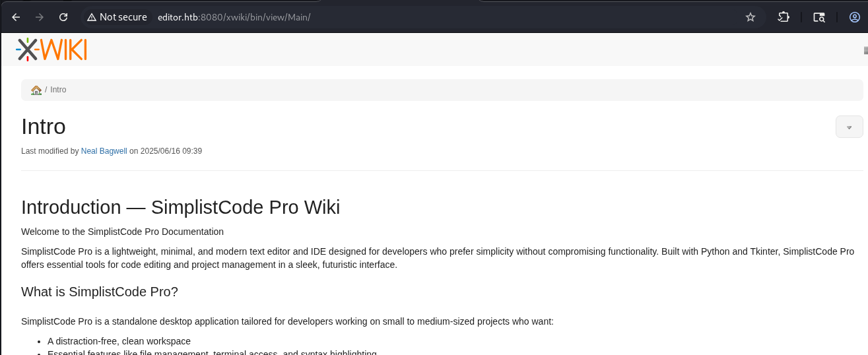This screenshot has width=868, height=355.
Task: Show site info via Not secure badge
Action: [117, 17]
